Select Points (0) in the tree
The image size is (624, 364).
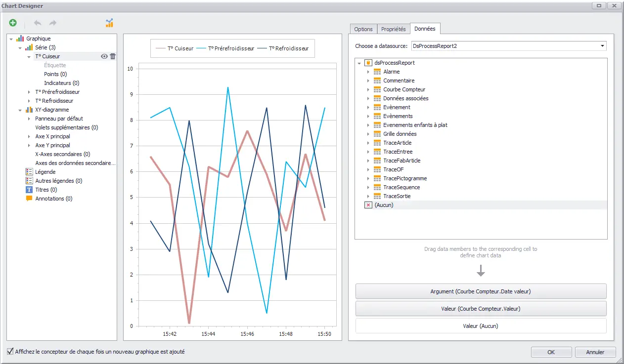click(55, 74)
